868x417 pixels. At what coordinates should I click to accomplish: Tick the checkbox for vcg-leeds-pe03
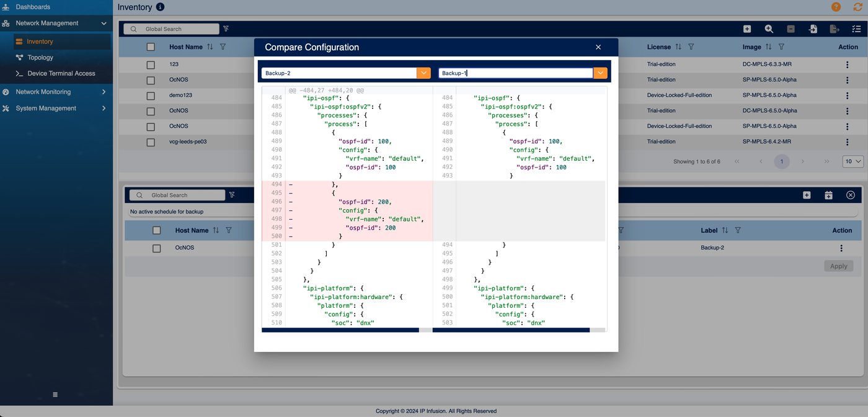click(x=151, y=142)
